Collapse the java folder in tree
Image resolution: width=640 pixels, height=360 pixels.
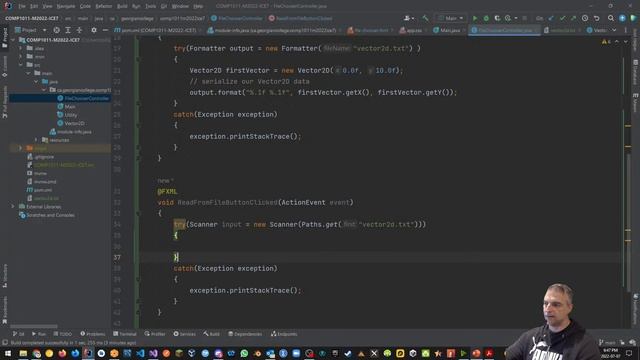(36, 82)
